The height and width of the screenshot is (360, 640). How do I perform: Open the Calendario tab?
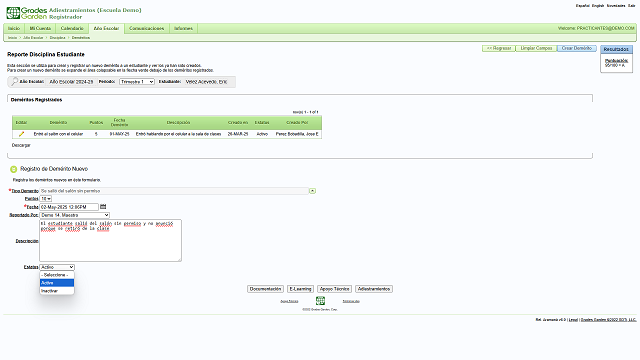click(72, 28)
